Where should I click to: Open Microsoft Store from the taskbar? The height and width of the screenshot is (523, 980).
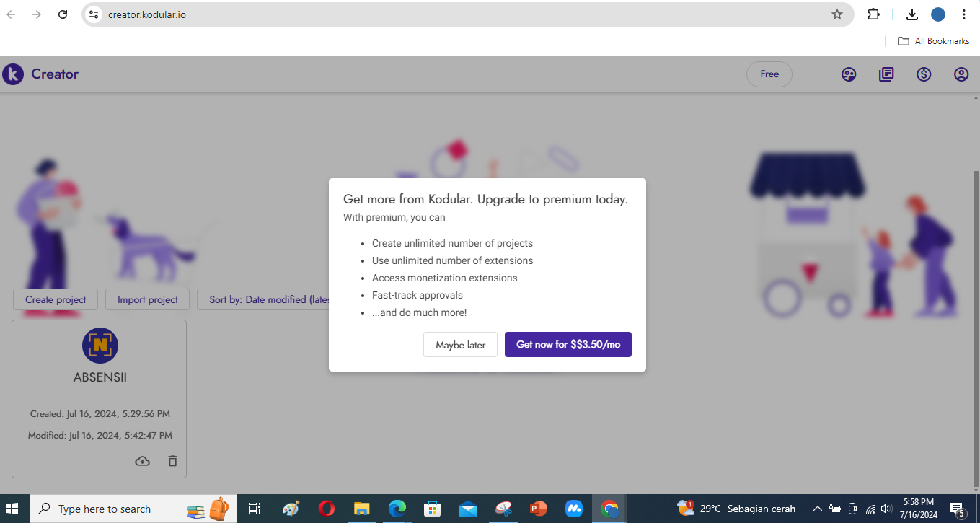click(432, 509)
